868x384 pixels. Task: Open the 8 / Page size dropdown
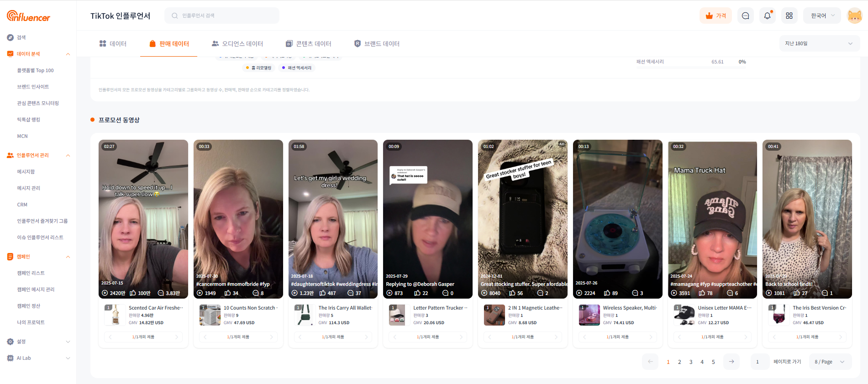829,362
